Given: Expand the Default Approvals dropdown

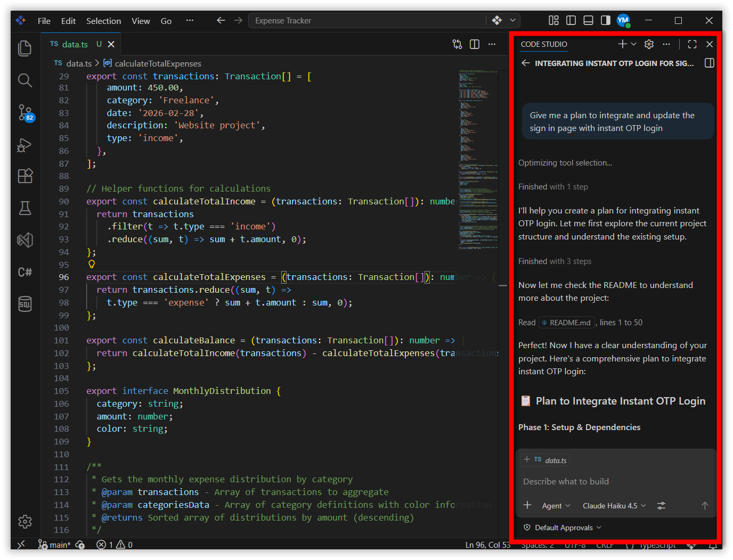Looking at the screenshot, I should [x=563, y=528].
